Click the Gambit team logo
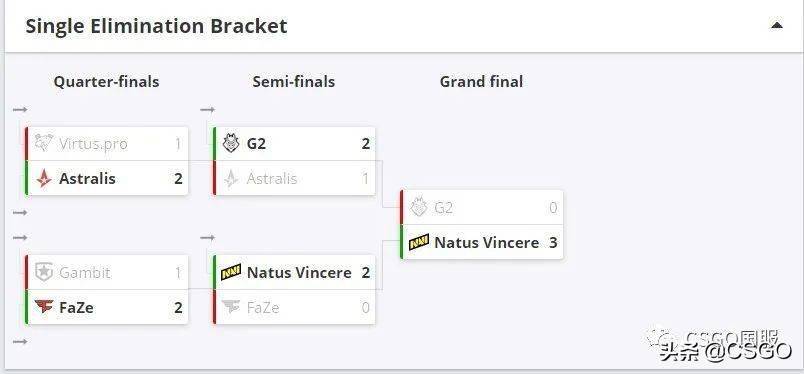This screenshot has width=804, height=374. pos(44,272)
